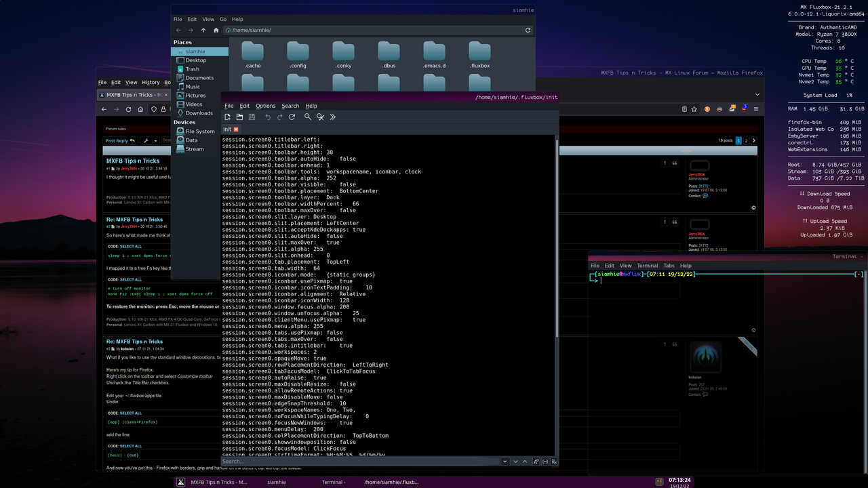Select the .emacs.d folder
The width and height of the screenshot is (868, 488).
tap(434, 55)
